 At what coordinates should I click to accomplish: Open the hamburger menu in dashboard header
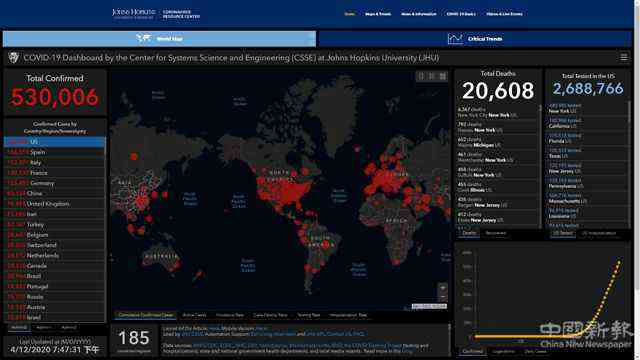(624, 58)
